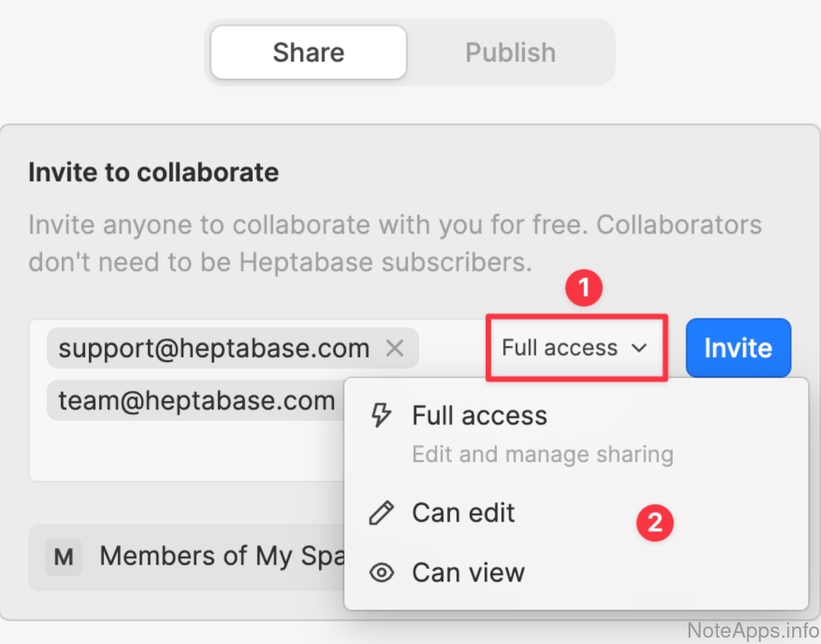Click the chevron next to Full access
The image size is (821, 644).
point(639,348)
